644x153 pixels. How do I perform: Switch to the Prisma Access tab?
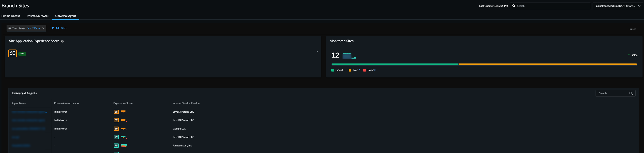coord(11,16)
